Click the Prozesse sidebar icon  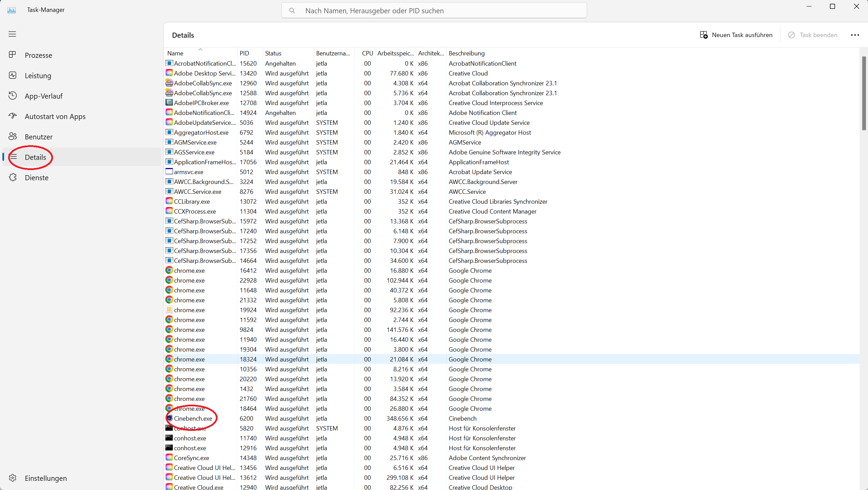click(x=13, y=55)
